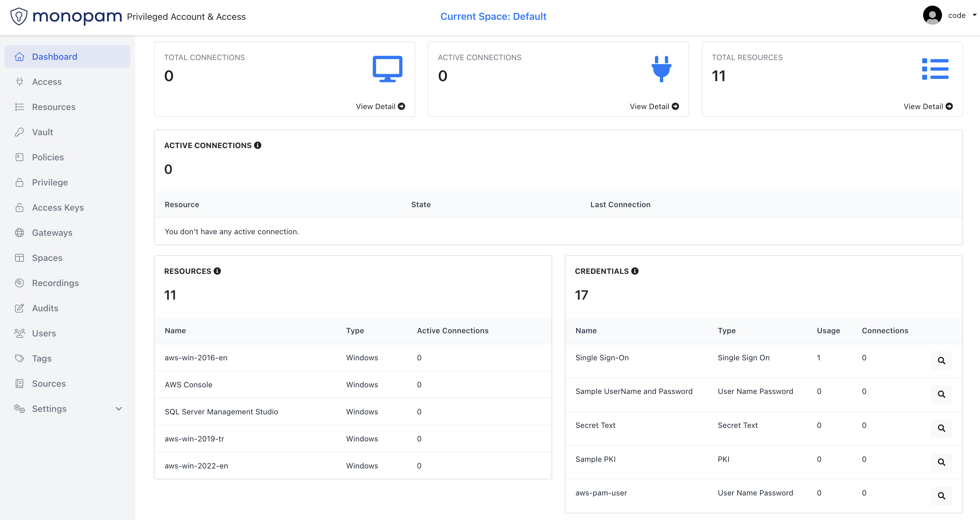Select the aws-win-2016-en resource row
The height and width of the screenshot is (520, 980).
196,358
